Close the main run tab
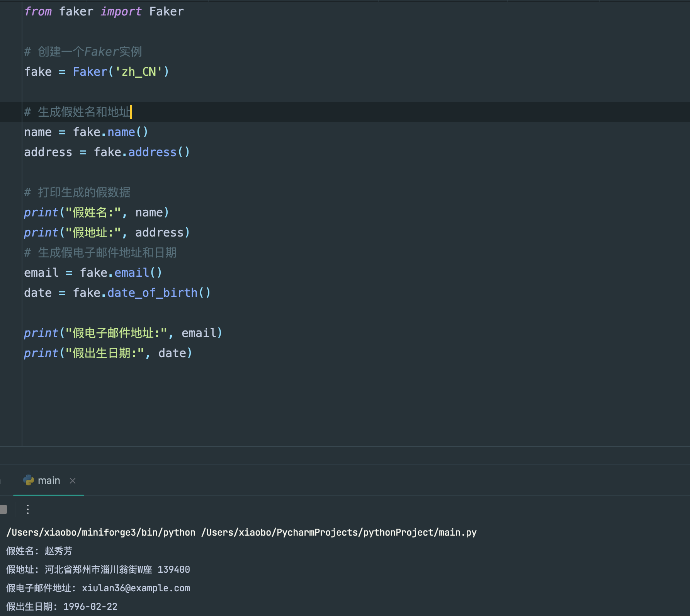690x616 pixels. pyautogui.click(x=73, y=481)
